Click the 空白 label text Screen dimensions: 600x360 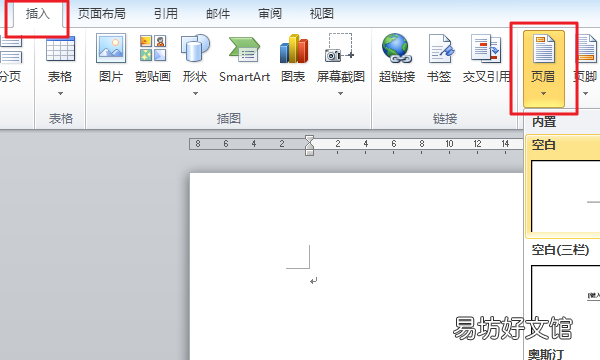(x=543, y=145)
